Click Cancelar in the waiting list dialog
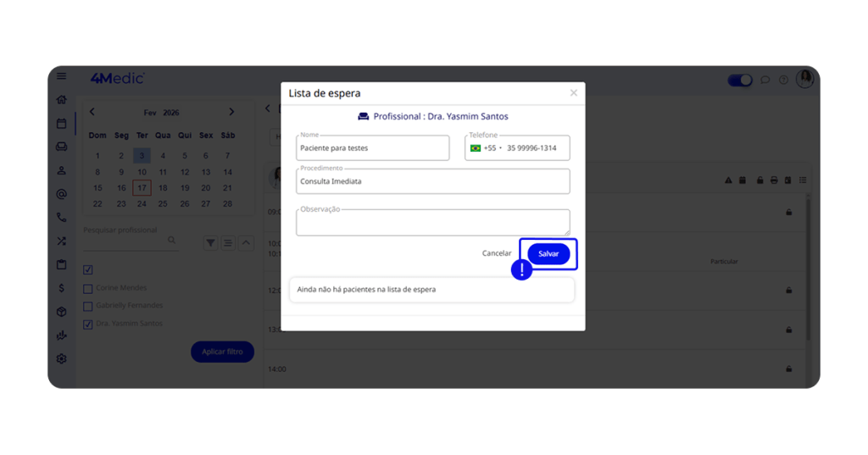This screenshot has height=455, width=868. [x=497, y=253]
